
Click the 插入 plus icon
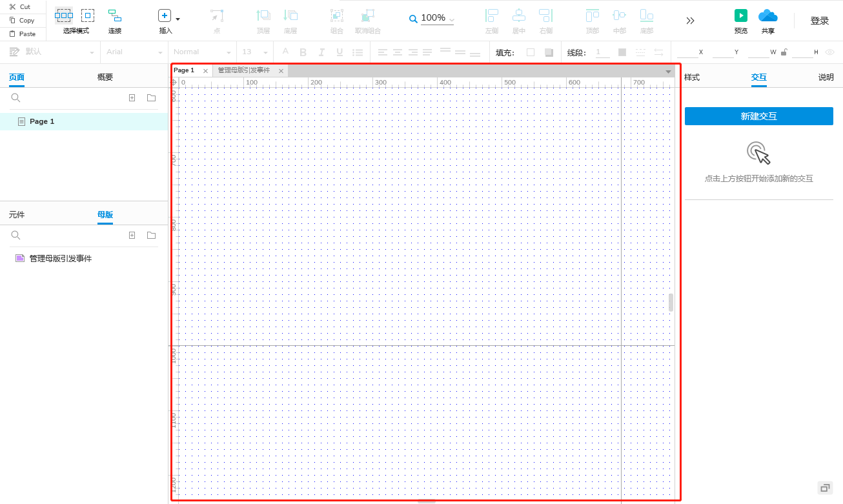pyautogui.click(x=165, y=15)
